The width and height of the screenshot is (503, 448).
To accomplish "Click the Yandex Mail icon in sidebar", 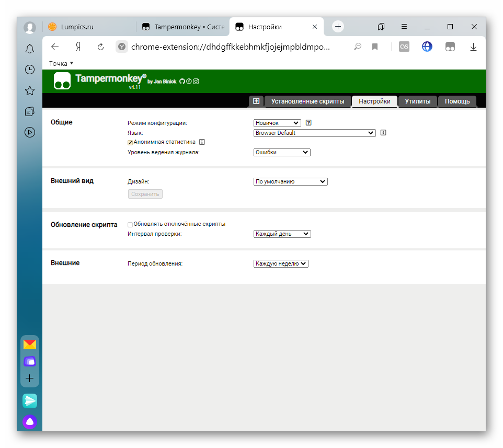I will click(30, 344).
